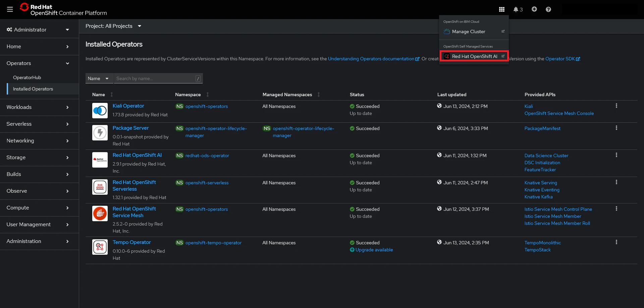Open the Name filter type dropdown

click(x=99, y=78)
